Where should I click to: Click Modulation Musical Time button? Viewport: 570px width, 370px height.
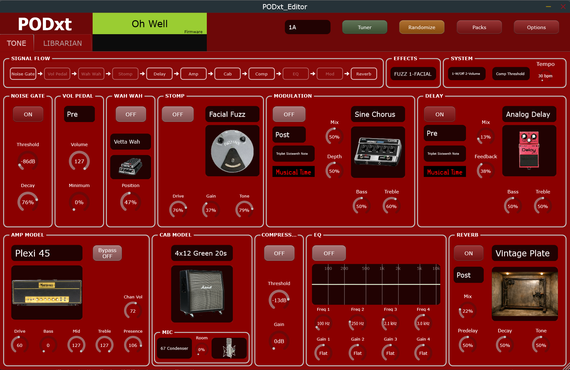pos(293,172)
